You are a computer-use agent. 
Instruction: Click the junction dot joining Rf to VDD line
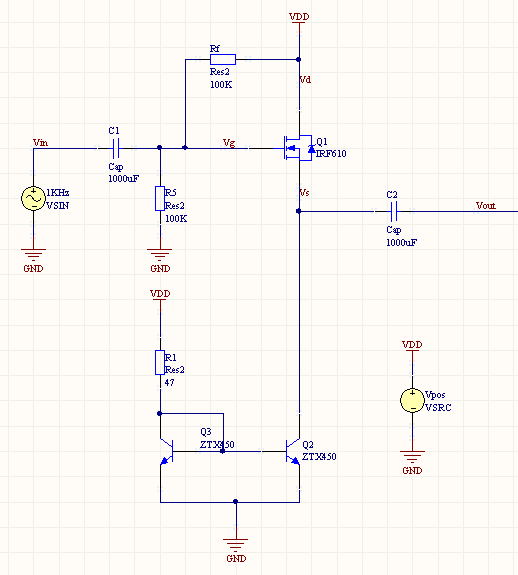click(x=299, y=59)
